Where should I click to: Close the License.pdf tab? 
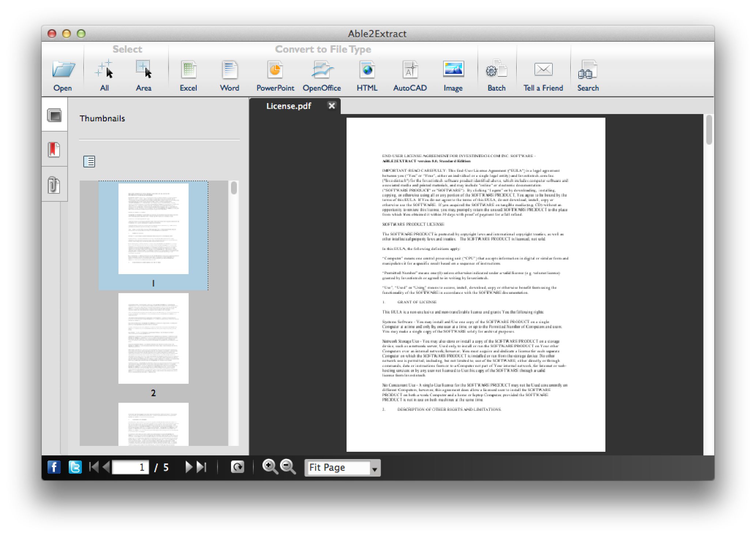(x=332, y=106)
